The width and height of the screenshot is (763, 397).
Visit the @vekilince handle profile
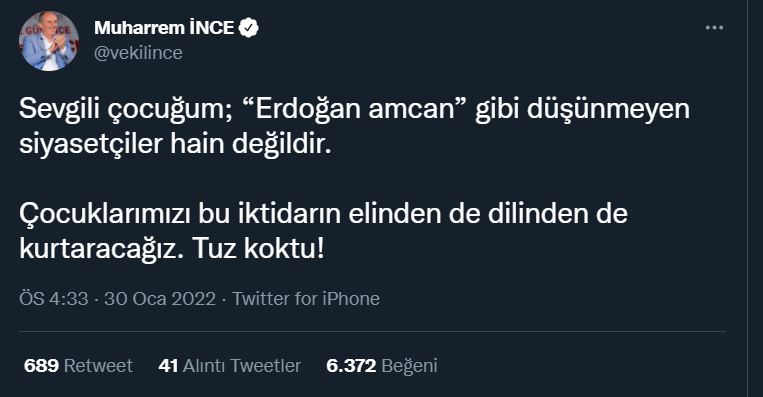[x=138, y=53]
